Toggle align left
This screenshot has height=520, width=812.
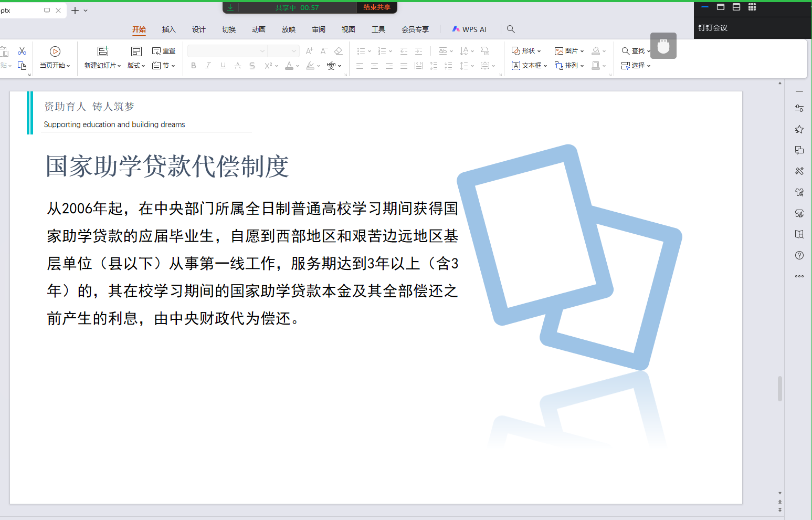360,66
